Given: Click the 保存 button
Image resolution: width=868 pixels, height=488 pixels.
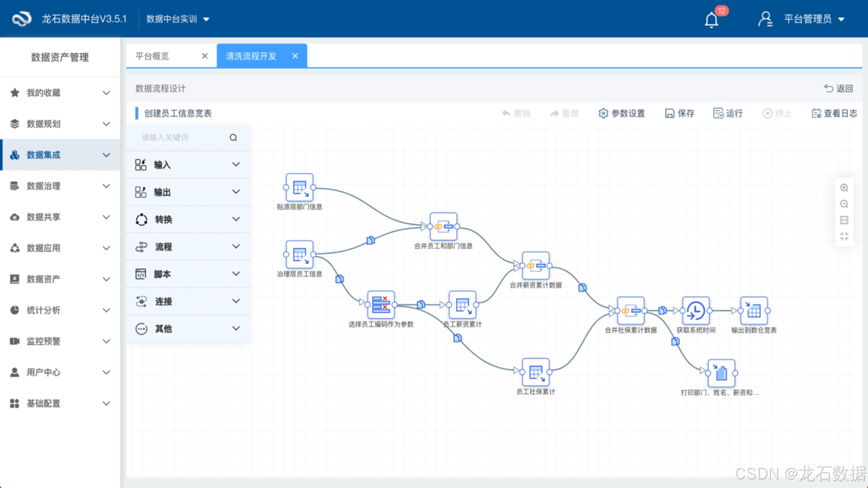Looking at the screenshot, I should point(679,113).
